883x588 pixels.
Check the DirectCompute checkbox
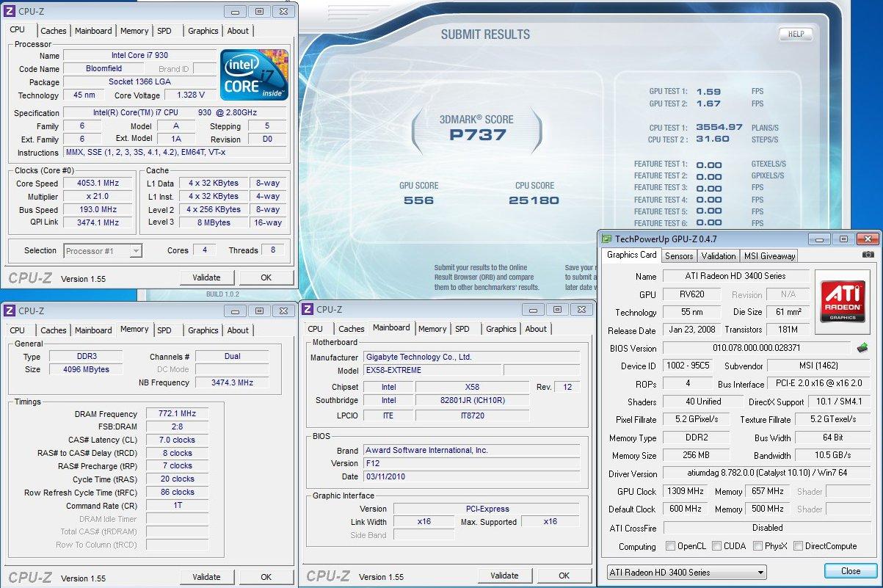coord(797,546)
